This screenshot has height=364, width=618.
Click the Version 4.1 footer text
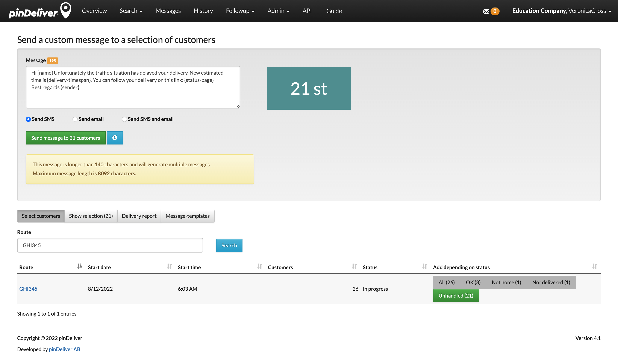pyautogui.click(x=588, y=338)
